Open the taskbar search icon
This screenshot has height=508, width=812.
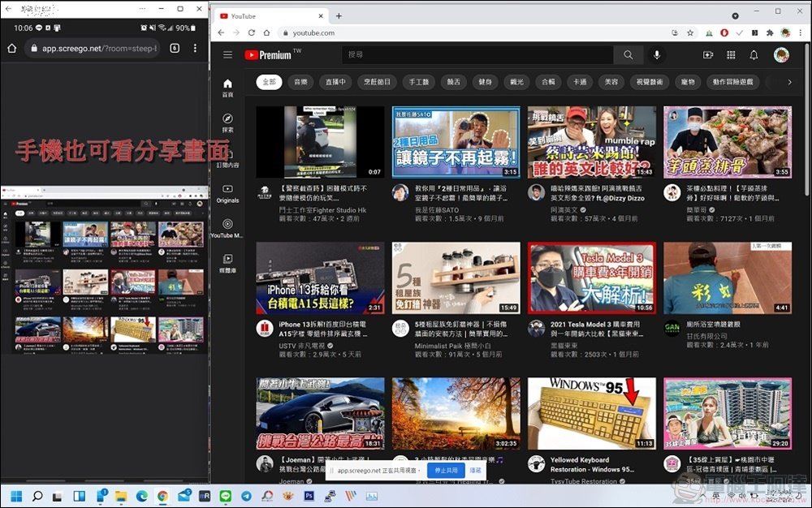point(37,496)
